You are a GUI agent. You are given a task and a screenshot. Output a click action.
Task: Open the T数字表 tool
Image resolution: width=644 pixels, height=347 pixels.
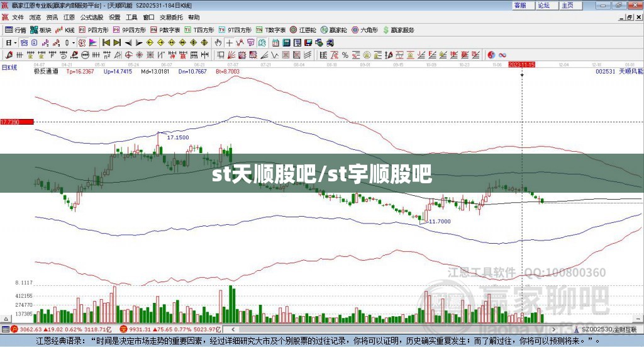[x=270, y=30]
